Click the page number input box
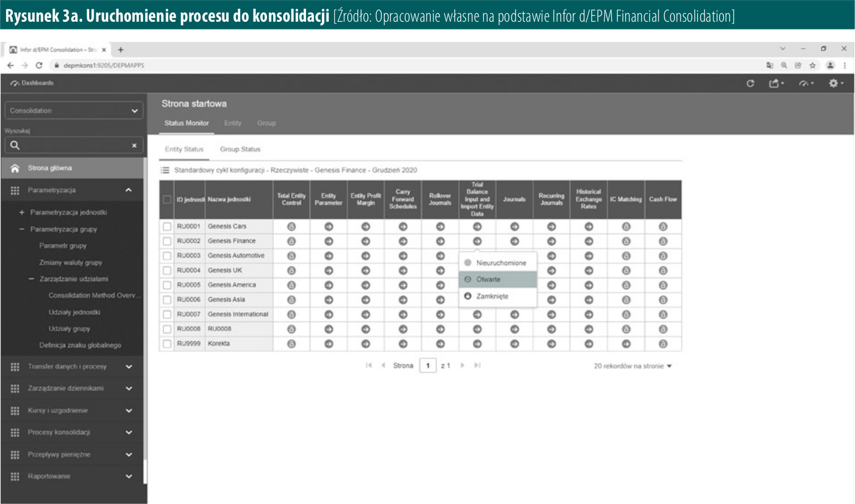The height and width of the screenshot is (504, 855). coord(428,366)
